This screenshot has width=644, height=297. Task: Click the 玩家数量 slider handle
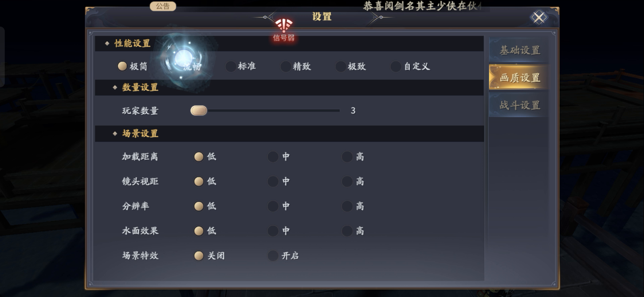coord(199,110)
